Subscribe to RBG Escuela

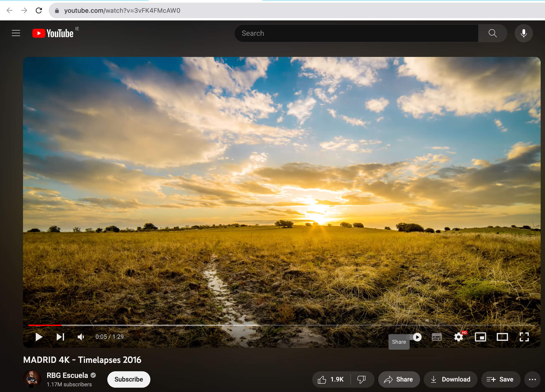click(x=129, y=379)
